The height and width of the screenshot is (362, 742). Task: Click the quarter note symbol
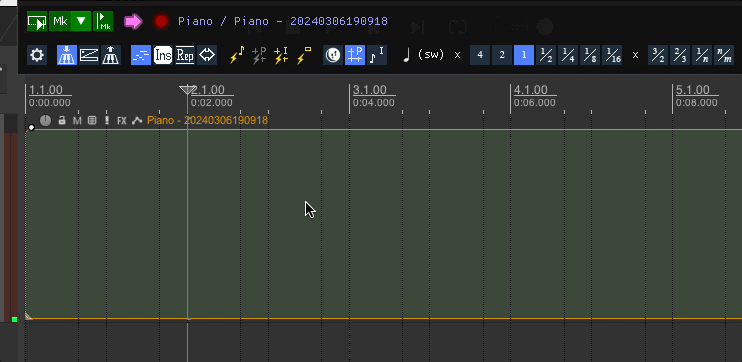pos(406,55)
